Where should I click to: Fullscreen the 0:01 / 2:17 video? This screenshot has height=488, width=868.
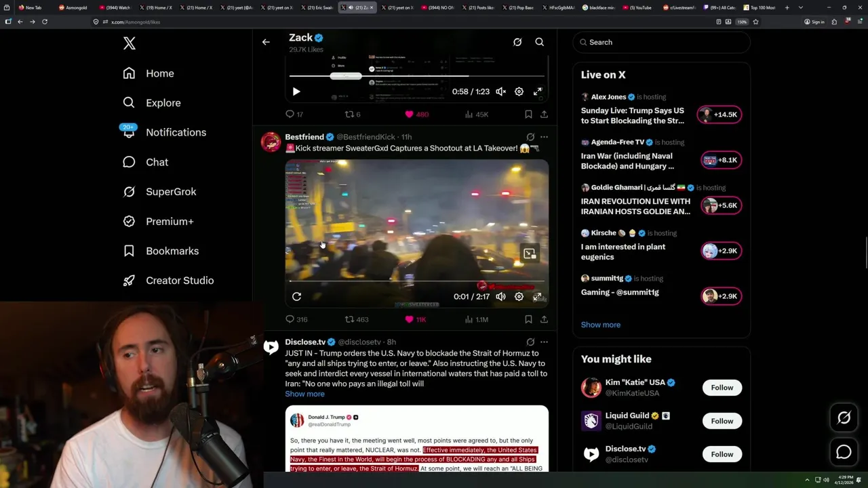pos(538,296)
